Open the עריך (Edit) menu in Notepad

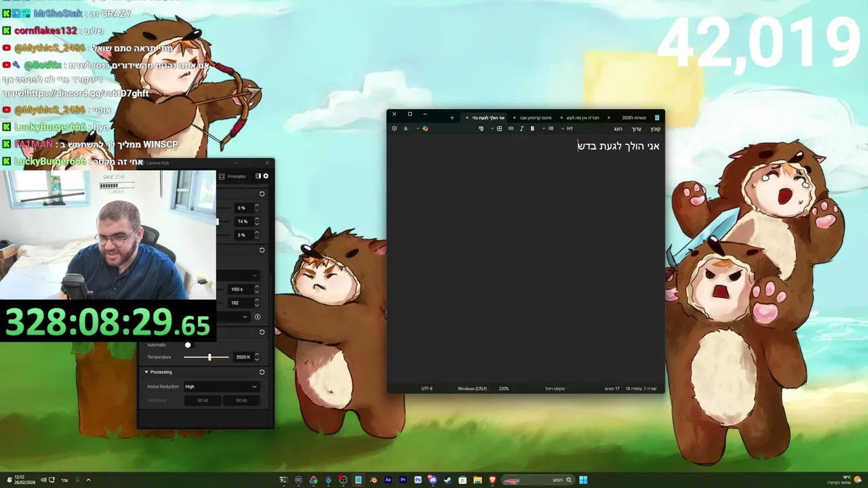tap(636, 129)
